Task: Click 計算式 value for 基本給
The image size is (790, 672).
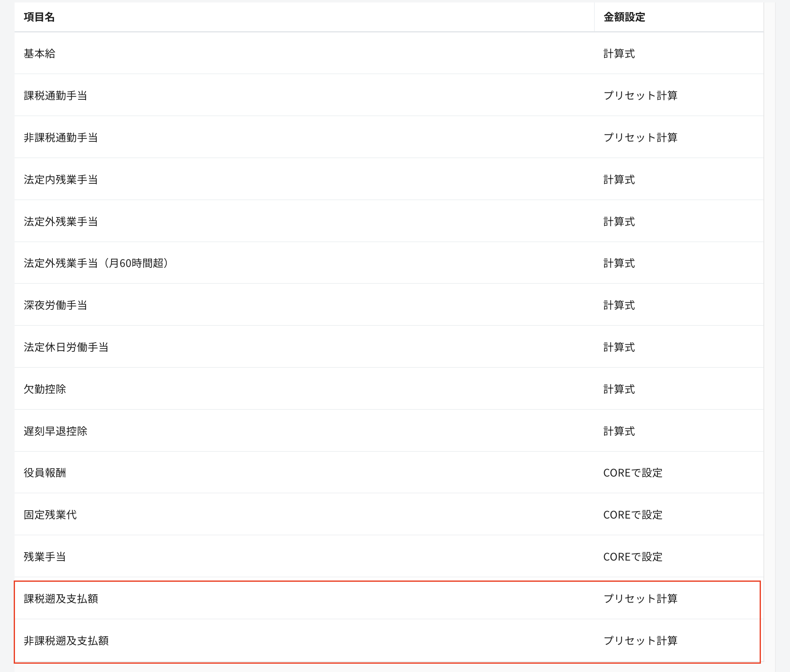Action: click(619, 54)
